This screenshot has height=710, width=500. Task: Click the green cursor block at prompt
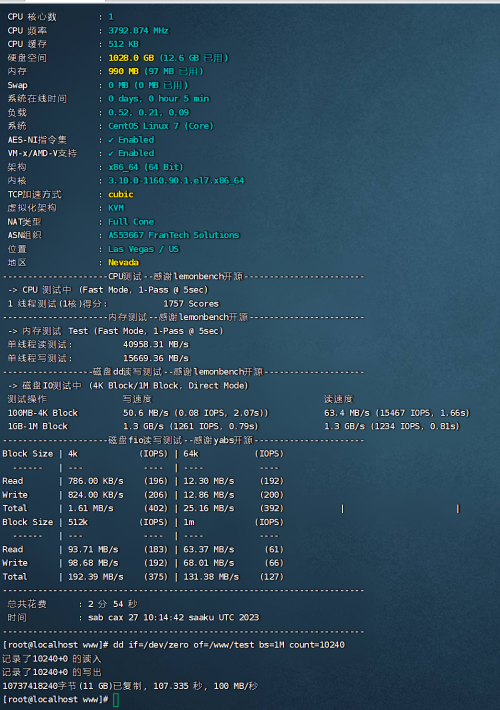click(x=116, y=700)
